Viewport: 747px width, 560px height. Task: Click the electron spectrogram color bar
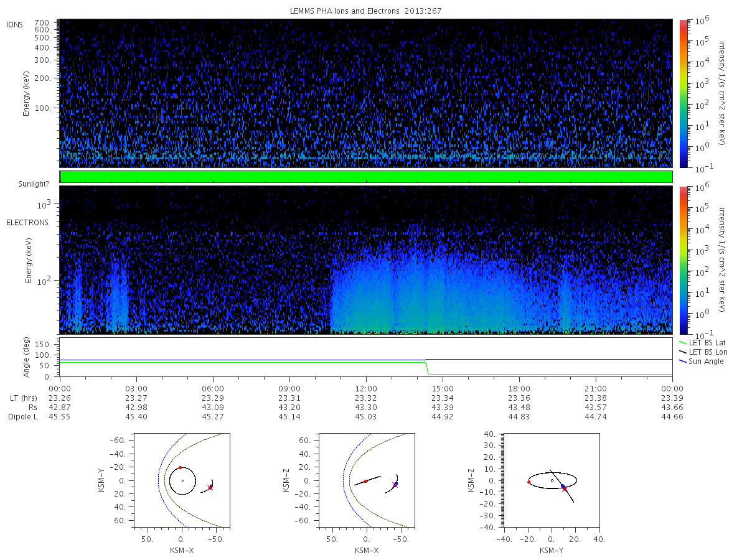pos(683,260)
